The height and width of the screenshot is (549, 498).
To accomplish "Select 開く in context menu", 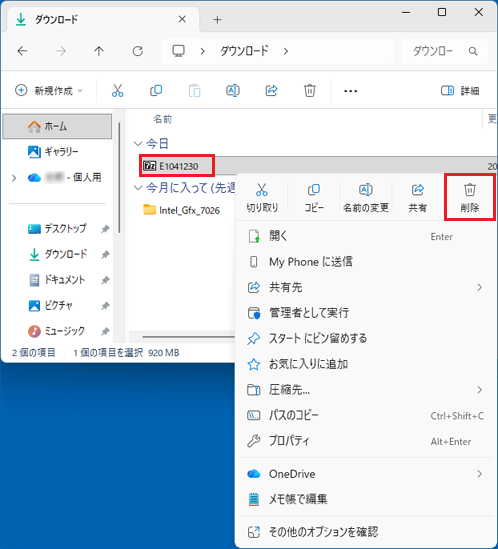I will click(x=366, y=236).
